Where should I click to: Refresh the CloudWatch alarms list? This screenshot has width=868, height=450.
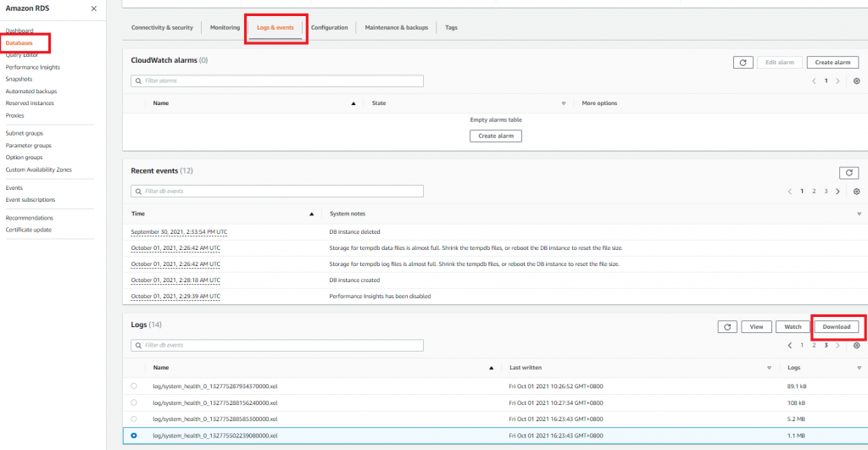coord(743,63)
